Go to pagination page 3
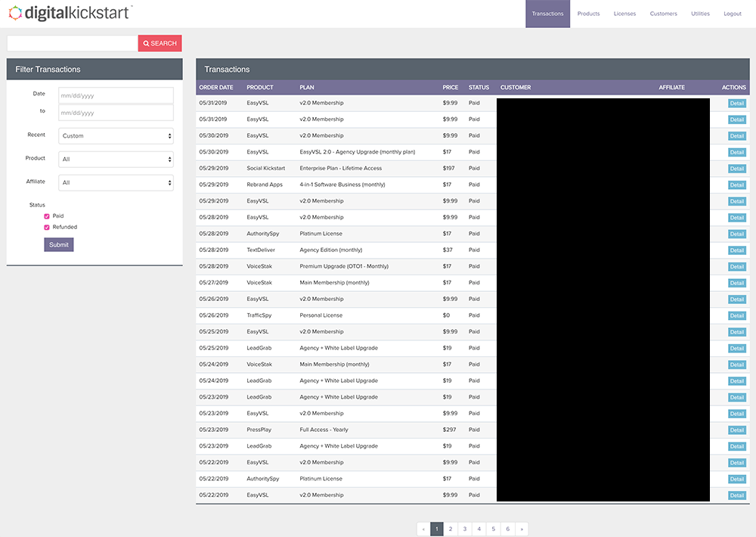The width and height of the screenshot is (756, 537). 465,529
